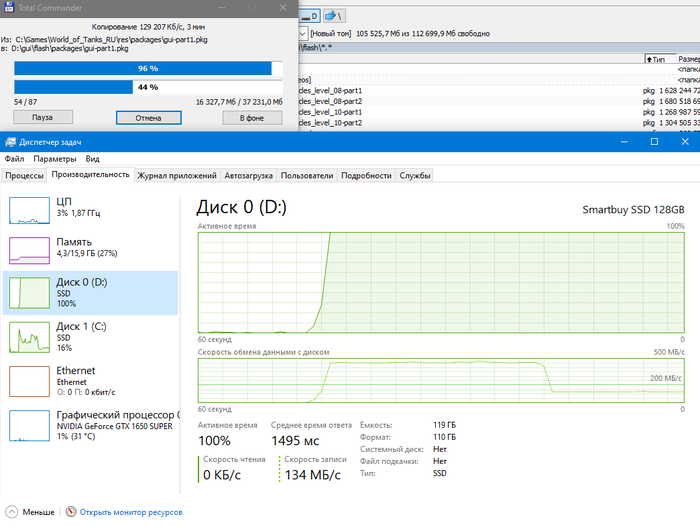Click the Пауза button in copy dialog

coord(40,118)
